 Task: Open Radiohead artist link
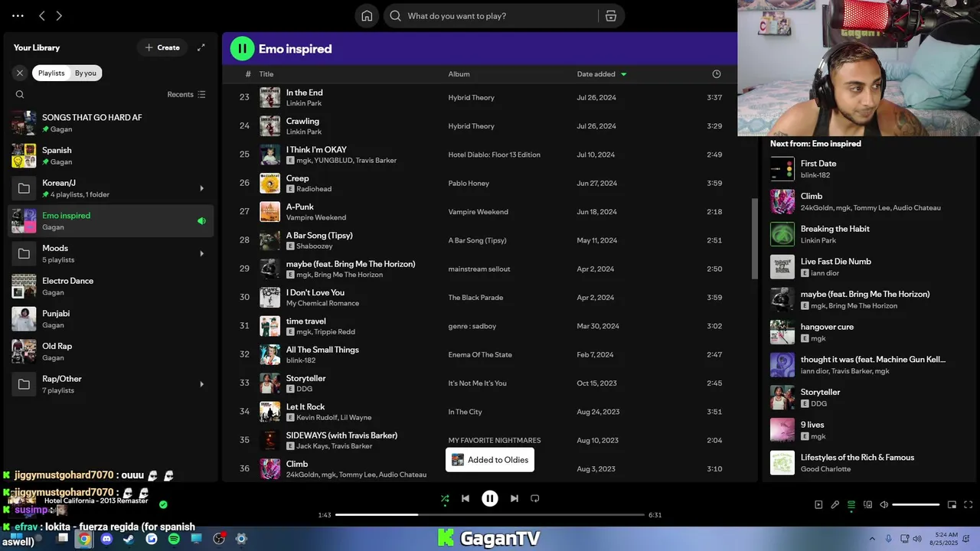click(314, 189)
